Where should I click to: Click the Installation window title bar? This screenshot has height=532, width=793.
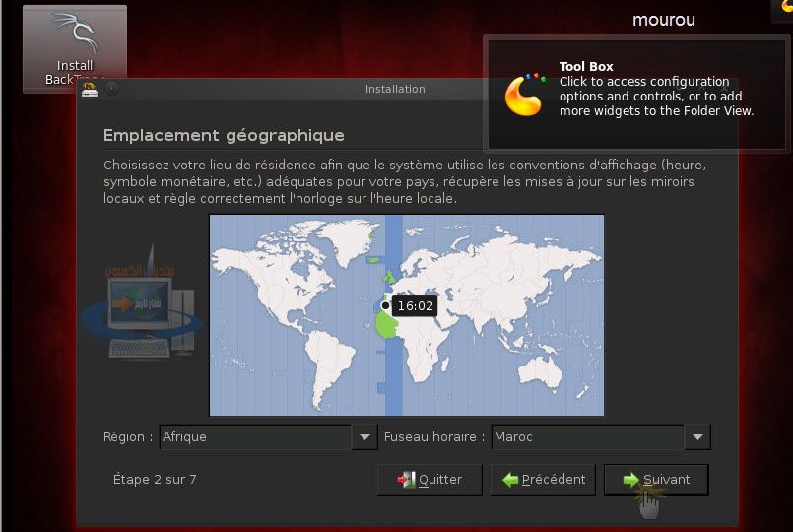pos(394,89)
